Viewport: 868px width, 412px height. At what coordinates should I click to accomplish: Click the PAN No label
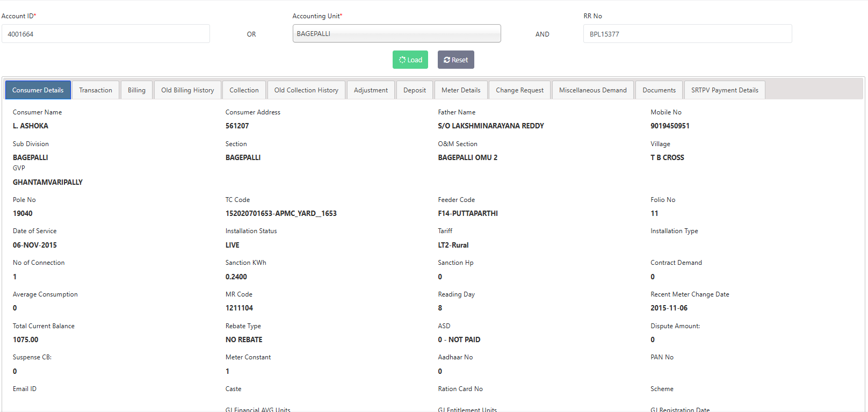pyautogui.click(x=662, y=357)
